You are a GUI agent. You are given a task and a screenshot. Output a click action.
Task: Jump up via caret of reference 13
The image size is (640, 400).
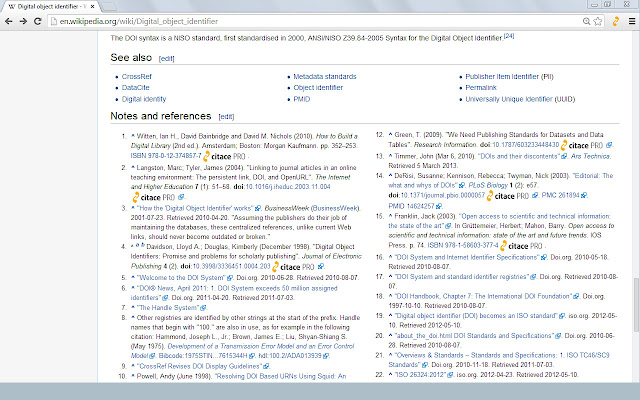click(x=392, y=157)
